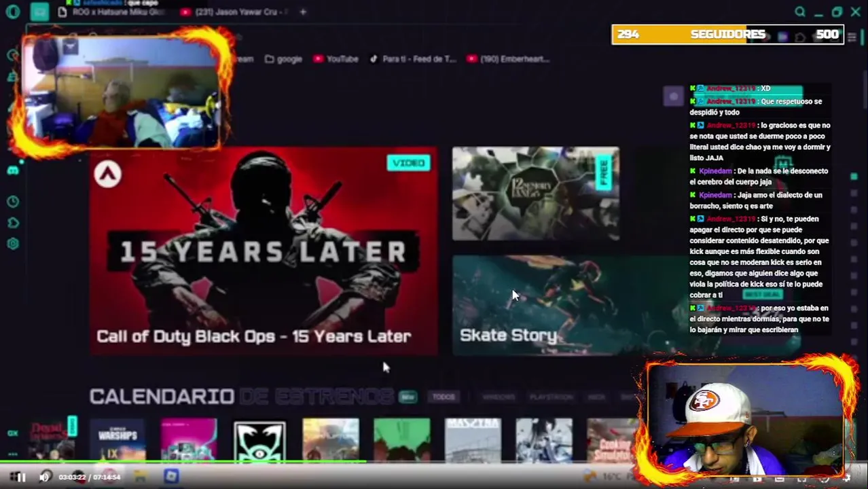Click the browser search tabs magnifier icon
Viewport: 868px width, 489px height.
(x=800, y=12)
